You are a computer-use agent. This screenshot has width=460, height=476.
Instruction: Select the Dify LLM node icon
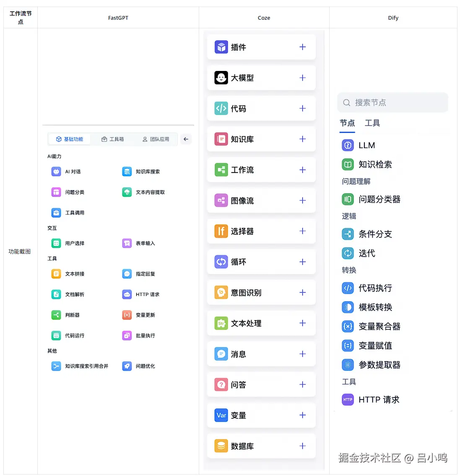348,145
